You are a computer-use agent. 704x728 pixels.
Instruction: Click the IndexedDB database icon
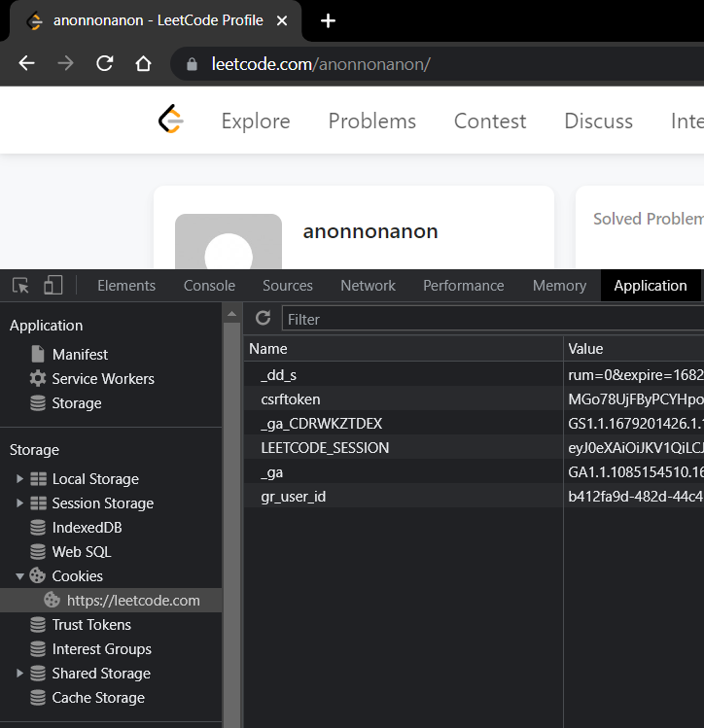(38, 528)
